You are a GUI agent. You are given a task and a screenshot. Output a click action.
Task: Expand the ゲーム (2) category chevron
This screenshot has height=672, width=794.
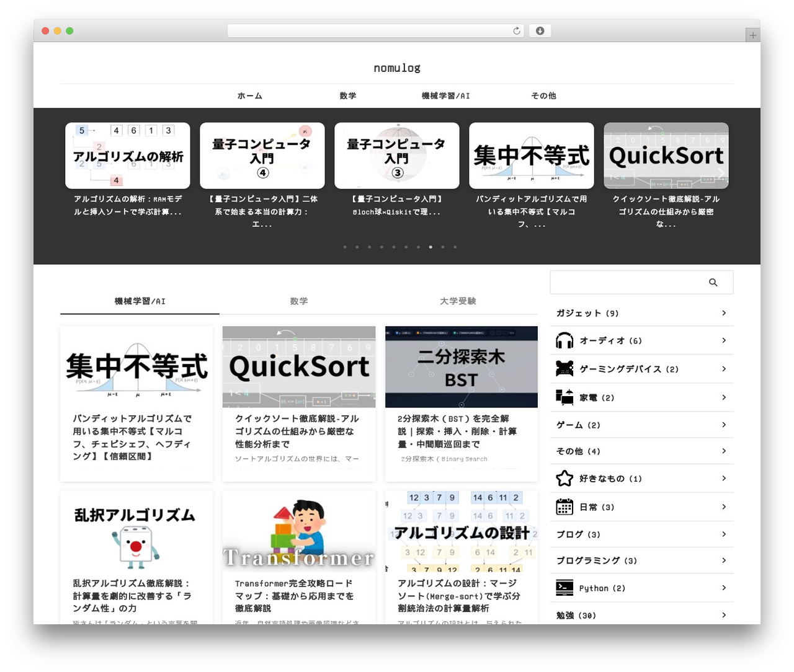point(724,425)
